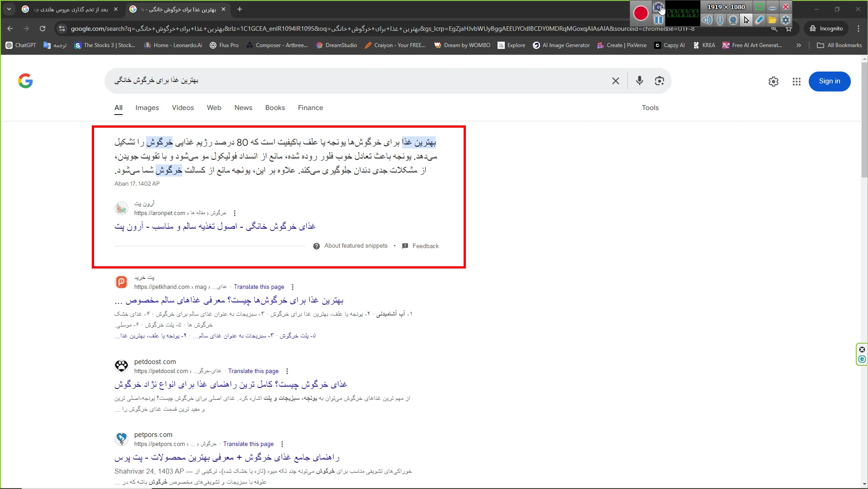The image size is (868, 489).
Task: Open the recorder's output folder icon
Action: tap(772, 20)
